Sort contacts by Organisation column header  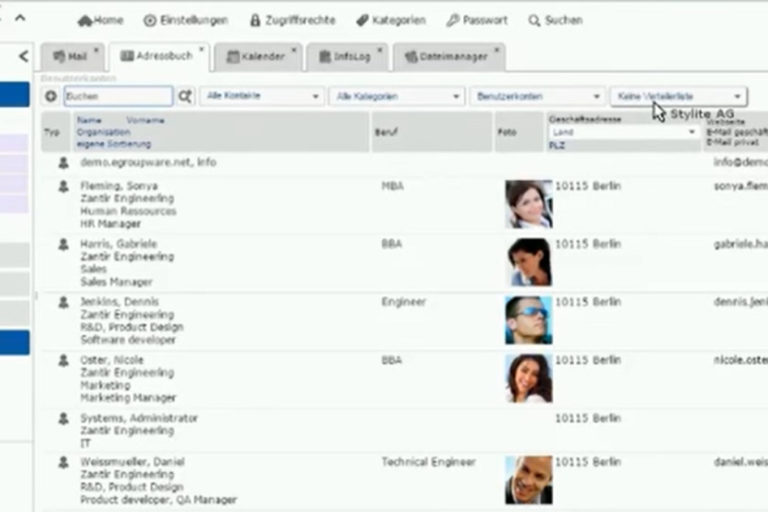103,132
